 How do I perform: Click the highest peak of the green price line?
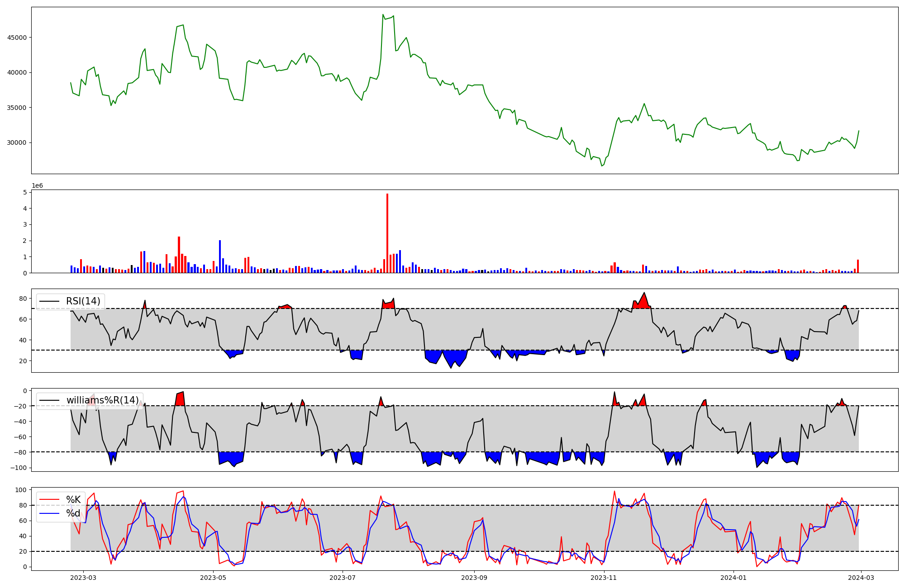[x=383, y=14]
